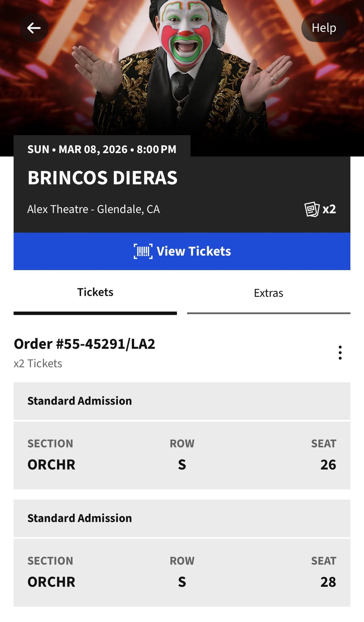The image size is (364, 622).
Task: Click the Alex Theatre venue text
Action: [x=94, y=209]
